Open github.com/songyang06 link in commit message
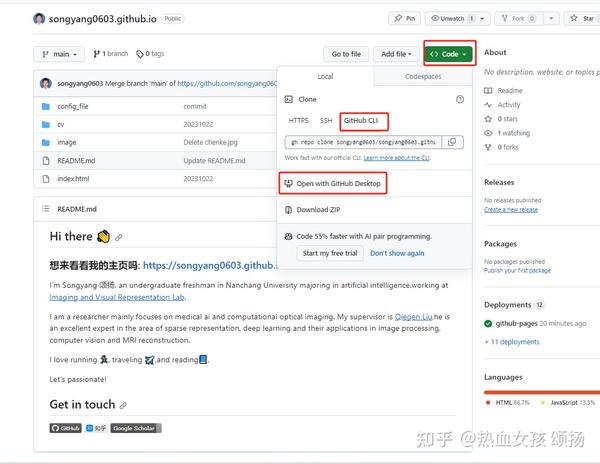 [x=227, y=83]
